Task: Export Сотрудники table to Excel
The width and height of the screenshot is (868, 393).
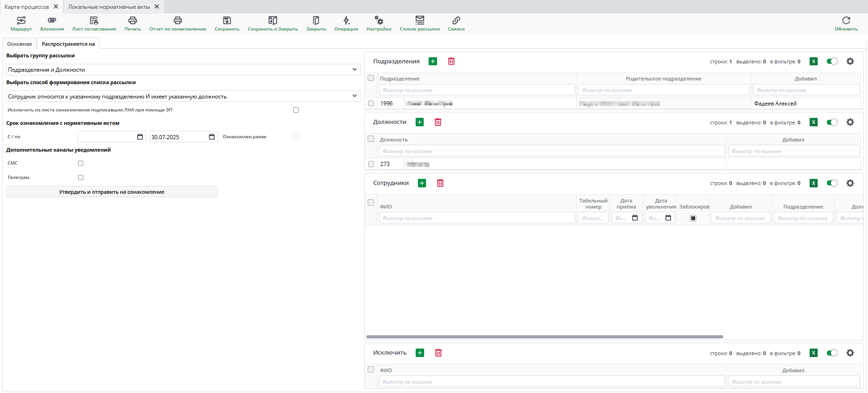Action: coord(814,183)
